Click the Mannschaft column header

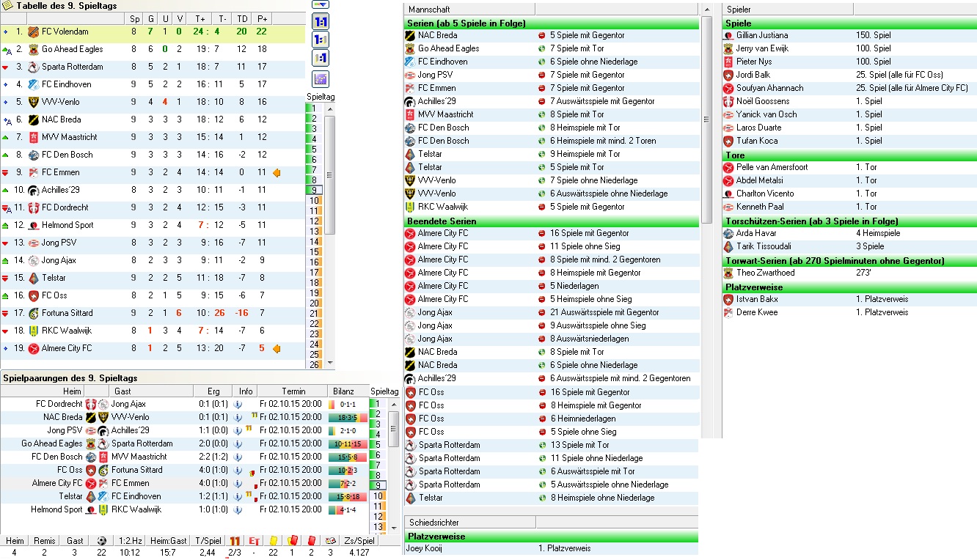click(469, 10)
